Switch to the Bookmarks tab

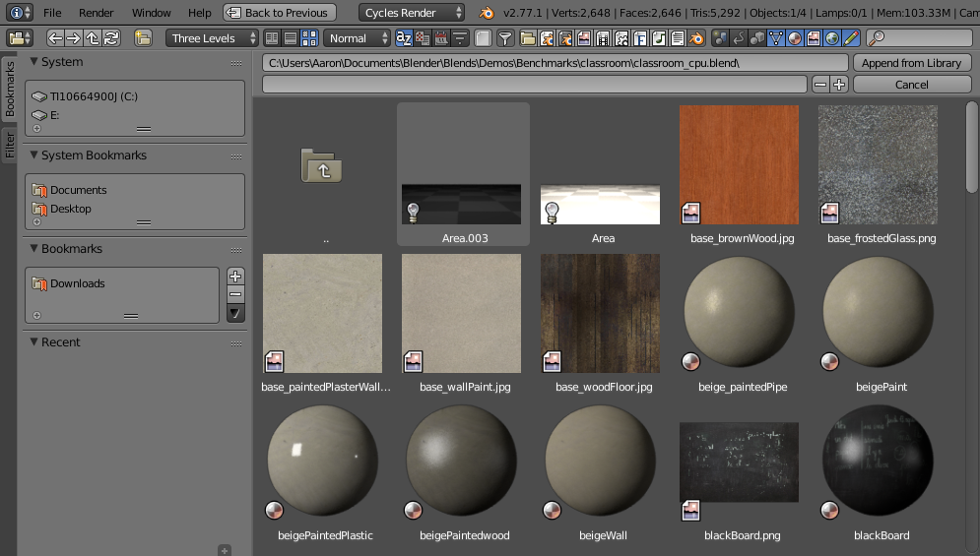point(10,90)
